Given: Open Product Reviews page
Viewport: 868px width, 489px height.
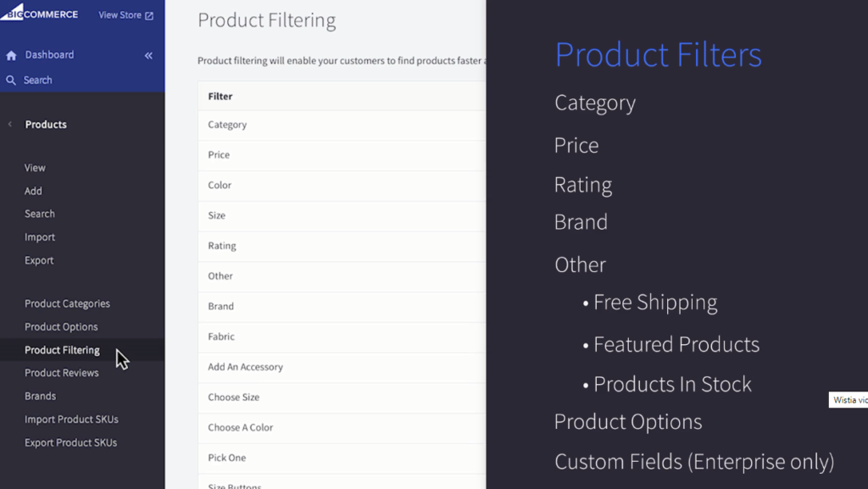Looking at the screenshot, I should 61,373.
